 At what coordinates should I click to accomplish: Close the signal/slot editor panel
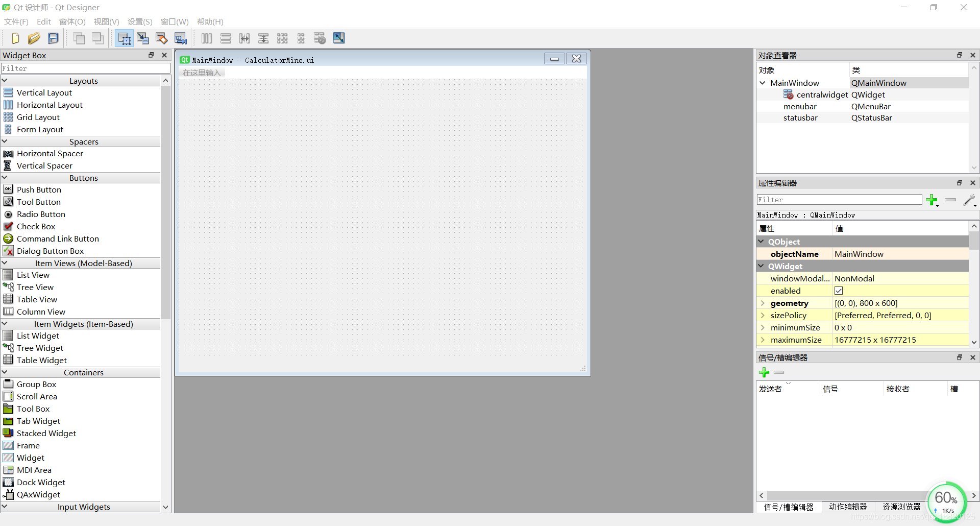pos(973,357)
